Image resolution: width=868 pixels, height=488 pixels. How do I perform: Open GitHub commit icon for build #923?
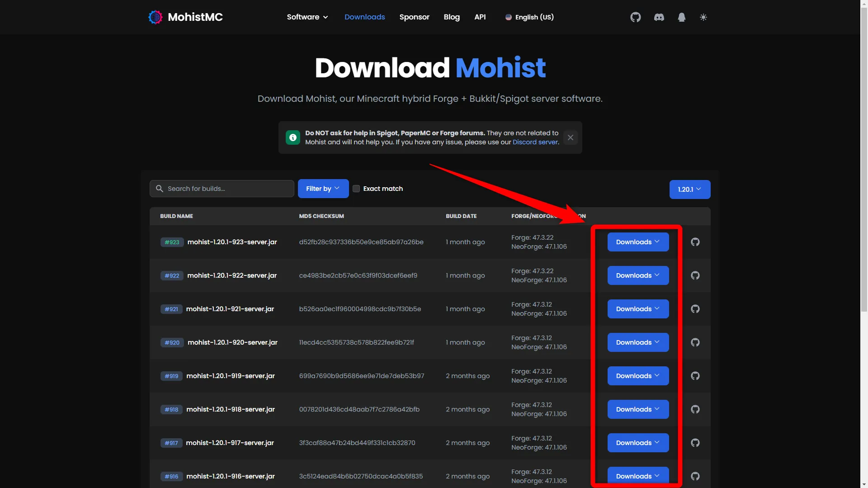[x=695, y=242]
